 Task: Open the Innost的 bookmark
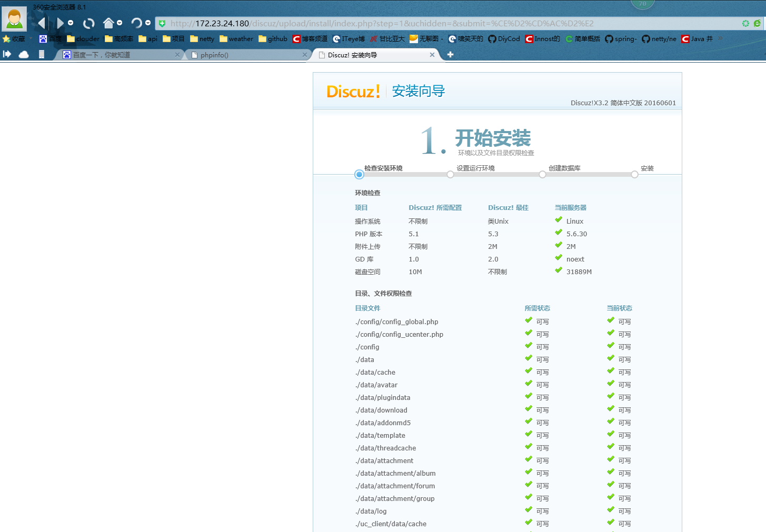pyautogui.click(x=543, y=39)
